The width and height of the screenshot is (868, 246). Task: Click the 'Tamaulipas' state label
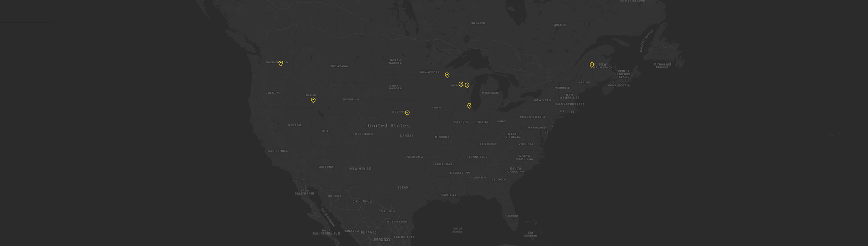coord(404,237)
